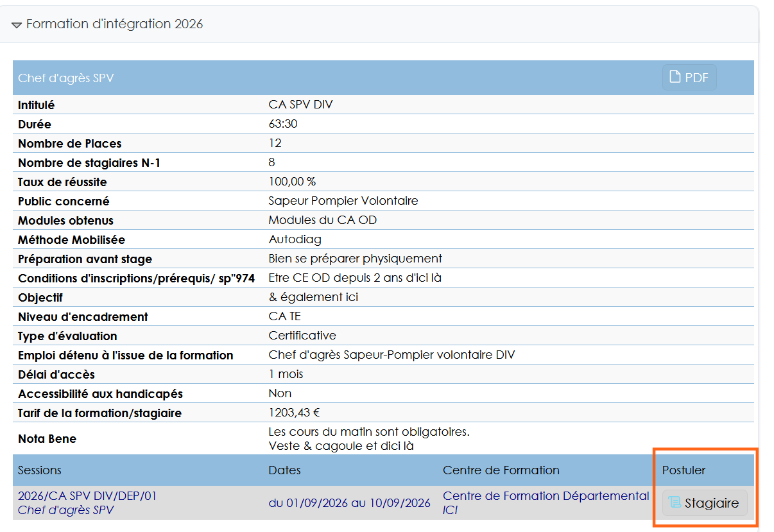The height and width of the screenshot is (532, 774).
Task: Click the Dates column header
Action: click(284, 470)
